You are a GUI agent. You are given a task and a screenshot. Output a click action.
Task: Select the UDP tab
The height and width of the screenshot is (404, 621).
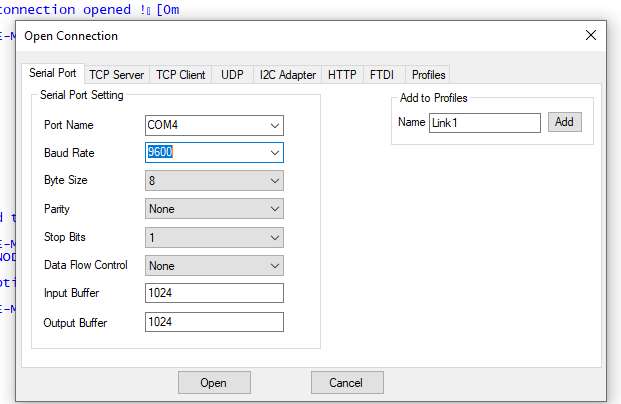[x=232, y=75]
